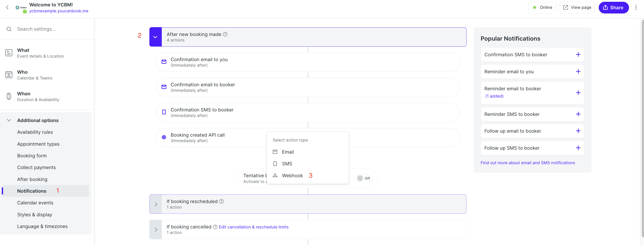Collapse the Additional options group
This screenshot has height=245, width=644.
coord(9,120)
